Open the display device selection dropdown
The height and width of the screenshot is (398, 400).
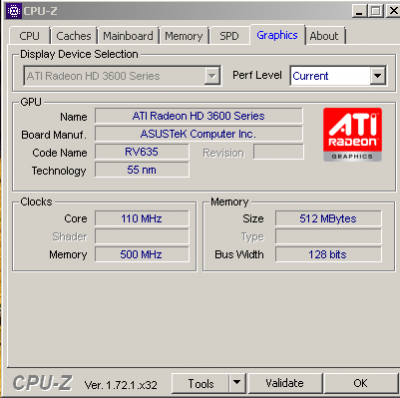(212, 76)
